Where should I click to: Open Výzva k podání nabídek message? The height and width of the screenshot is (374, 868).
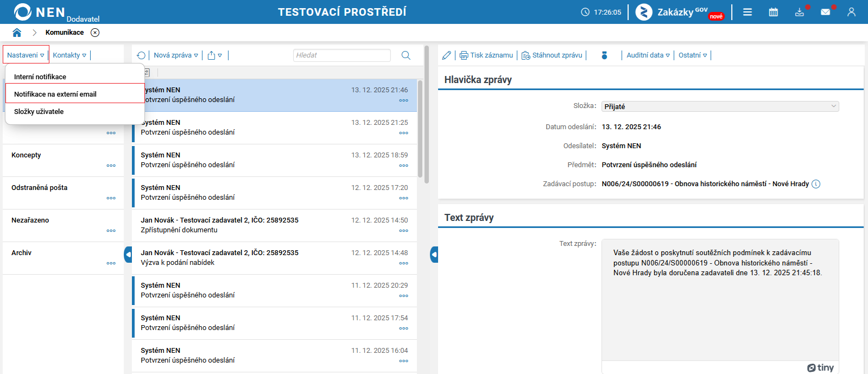point(274,258)
